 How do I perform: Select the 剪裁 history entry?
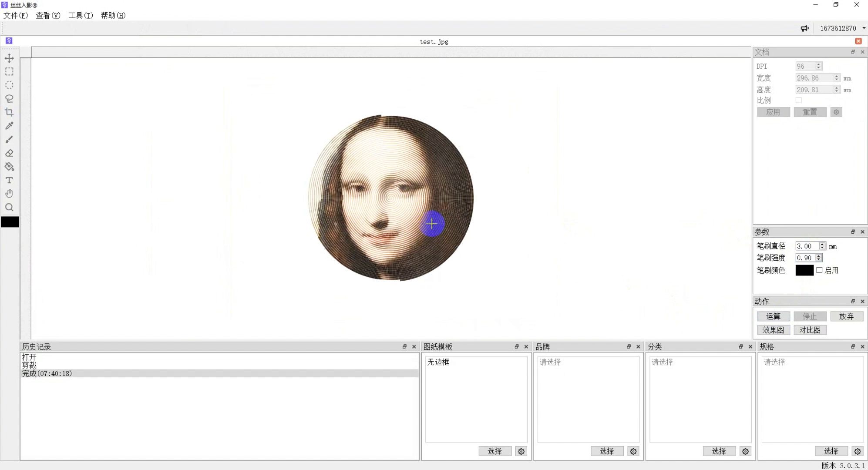tap(30, 365)
